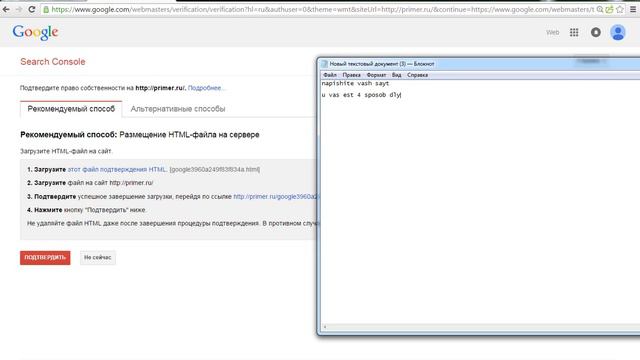The height and width of the screenshot is (360, 640).
Task: Click the Notepad document icon in title bar
Action: (x=324, y=64)
